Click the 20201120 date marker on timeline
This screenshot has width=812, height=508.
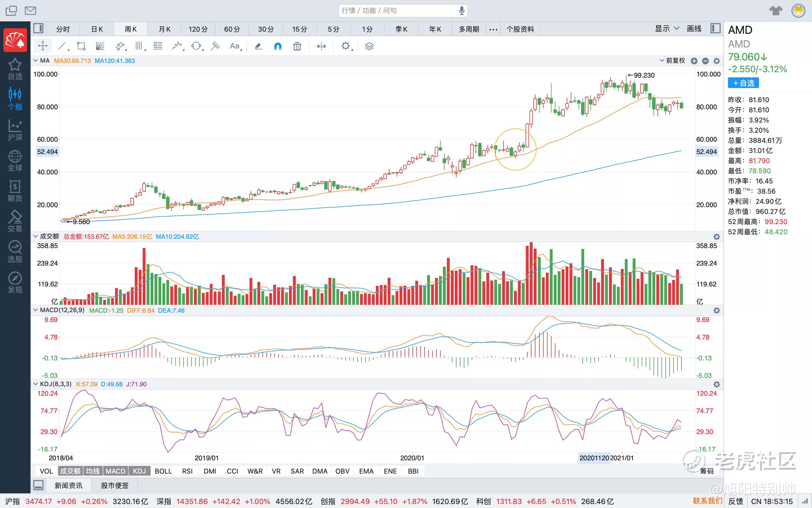click(x=594, y=458)
